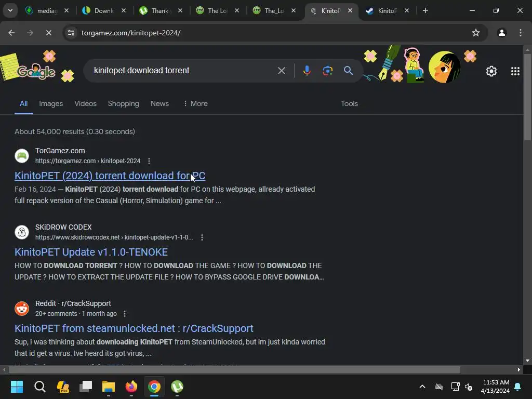Open a new browser tab
The height and width of the screenshot is (399, 532).
pos(425,10)
